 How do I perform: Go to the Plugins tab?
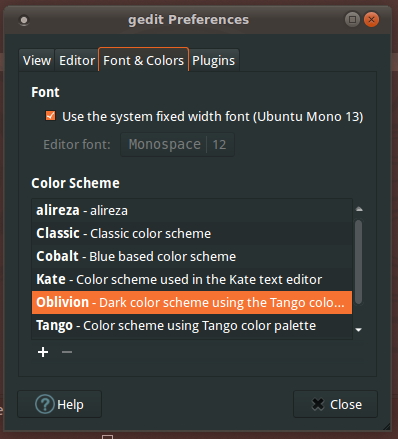(x=214, y=61)
